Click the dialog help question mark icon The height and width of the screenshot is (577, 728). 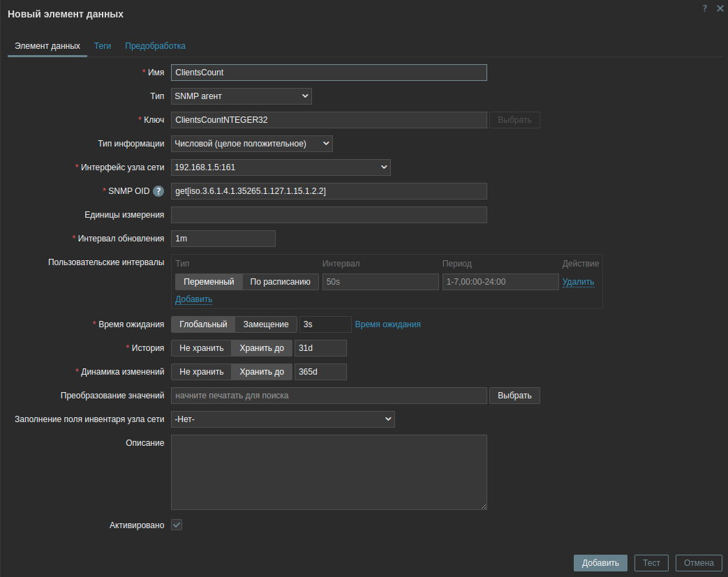(705, 8)
